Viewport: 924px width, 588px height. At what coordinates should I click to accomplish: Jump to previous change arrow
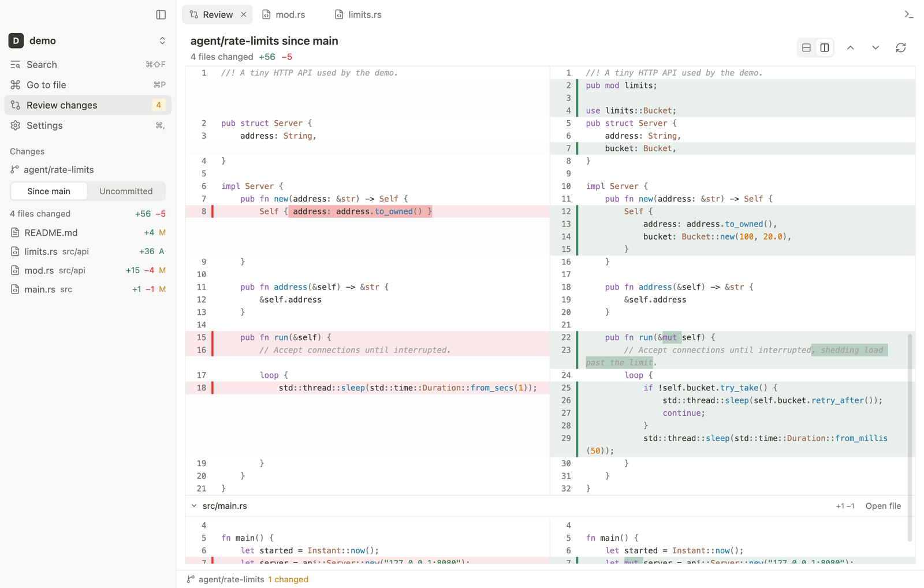point(850,47)
